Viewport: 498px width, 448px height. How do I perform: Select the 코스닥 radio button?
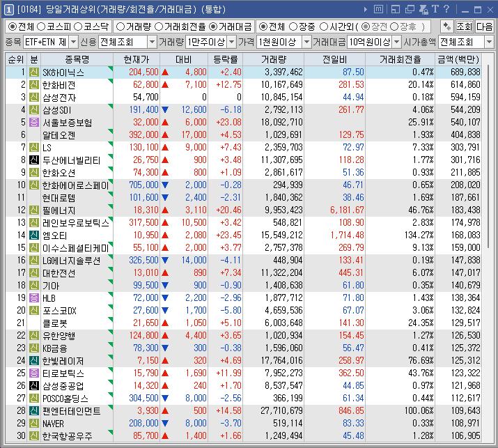point(78,26)
